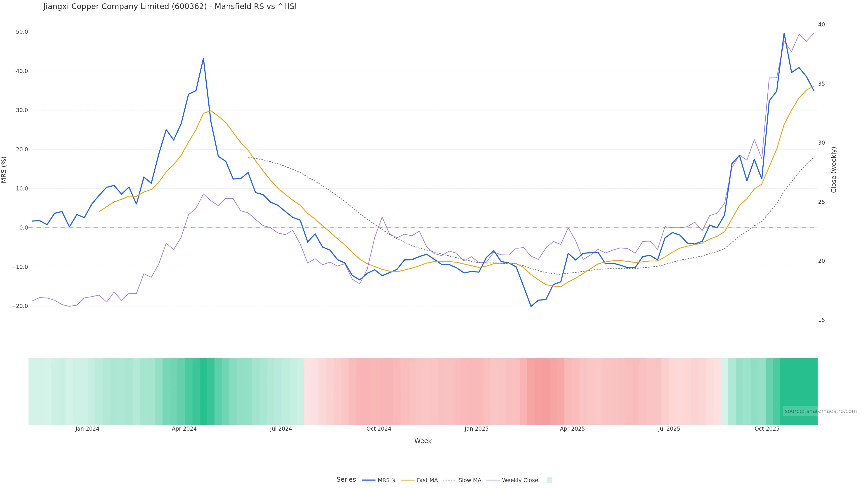Click the Apr 2025 week tick label
Viewport: 868px width, 488px height.
[572, 429]
